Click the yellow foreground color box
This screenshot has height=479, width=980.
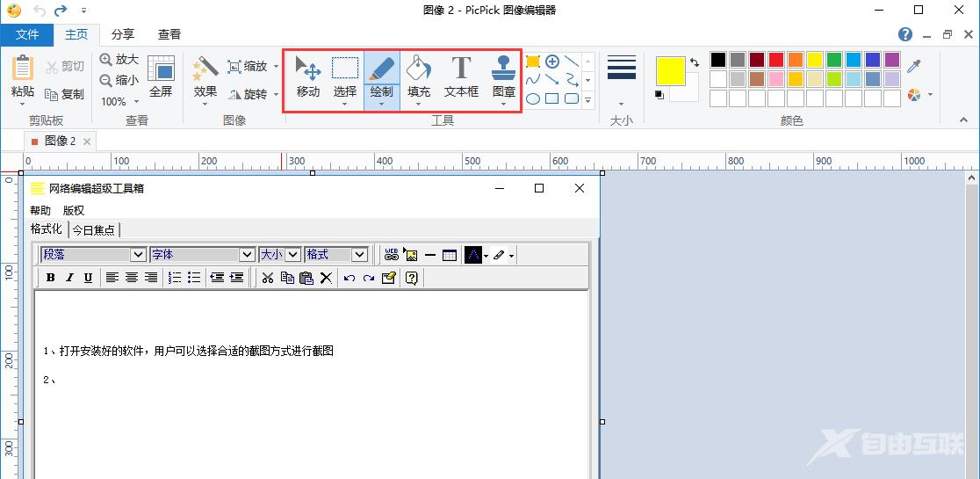click(x=671, y=70)
